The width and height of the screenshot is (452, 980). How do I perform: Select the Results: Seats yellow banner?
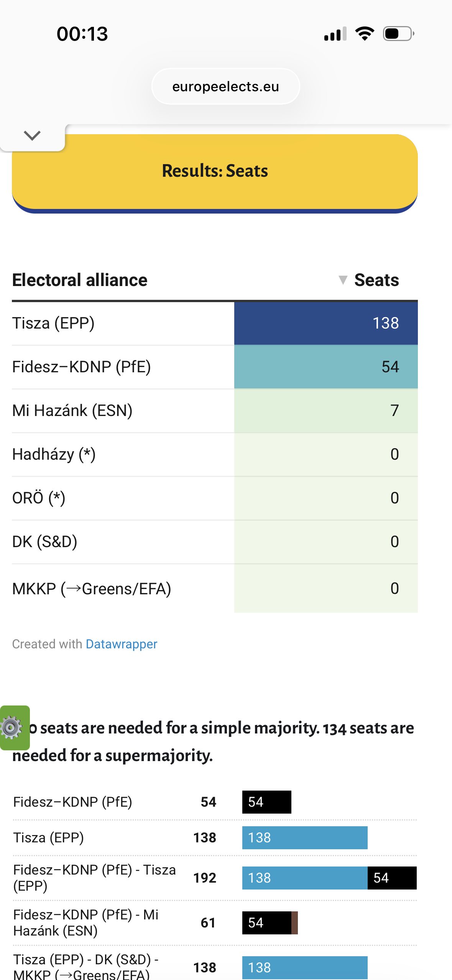(x=215, y=171)
